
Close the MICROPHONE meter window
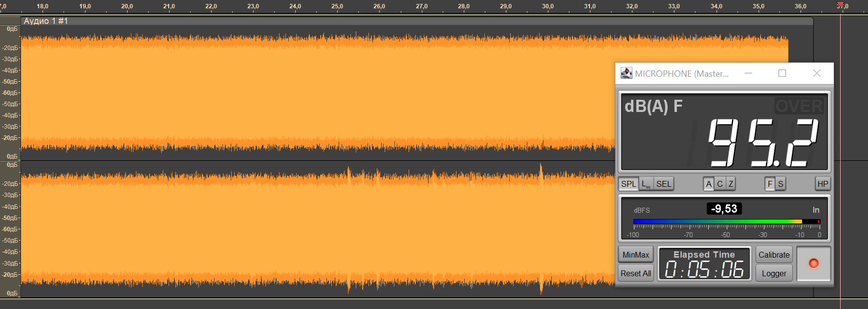[x=817, y=73]
